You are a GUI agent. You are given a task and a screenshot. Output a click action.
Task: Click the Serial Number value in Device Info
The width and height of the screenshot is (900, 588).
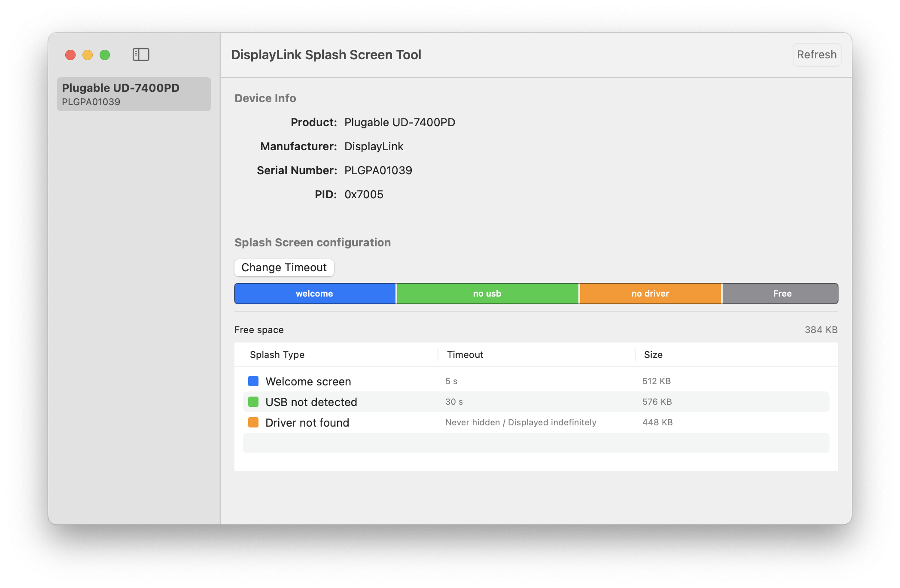tap(378, 170)
